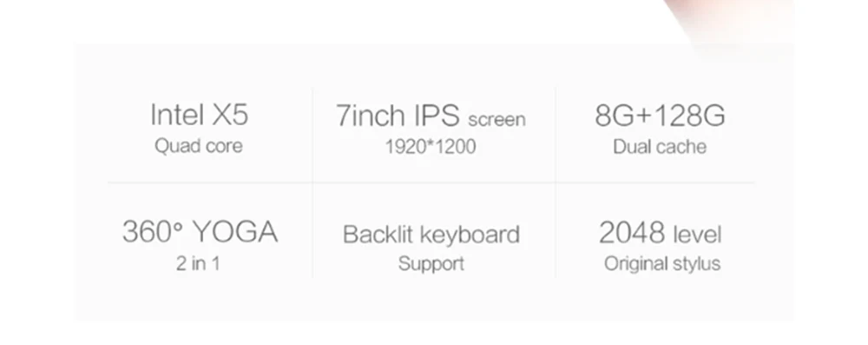Click the Intel X5 heading

tap(200, 115)
